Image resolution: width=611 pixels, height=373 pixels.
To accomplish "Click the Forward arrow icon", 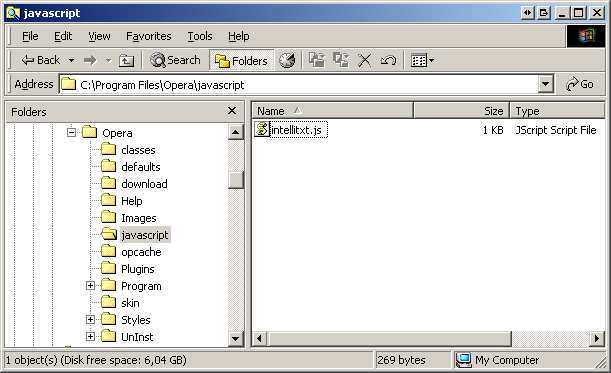I will pyautogui.click(x=90, y=60).
